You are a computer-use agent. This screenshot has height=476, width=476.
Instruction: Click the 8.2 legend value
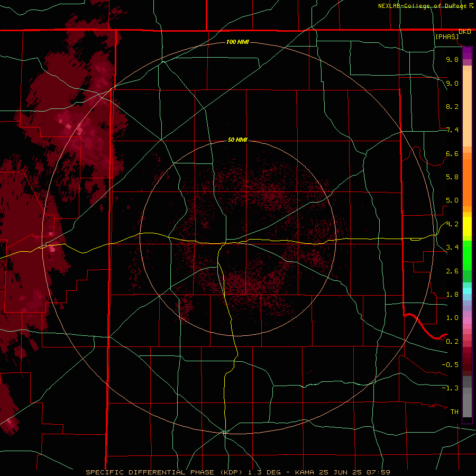[452, 106]
